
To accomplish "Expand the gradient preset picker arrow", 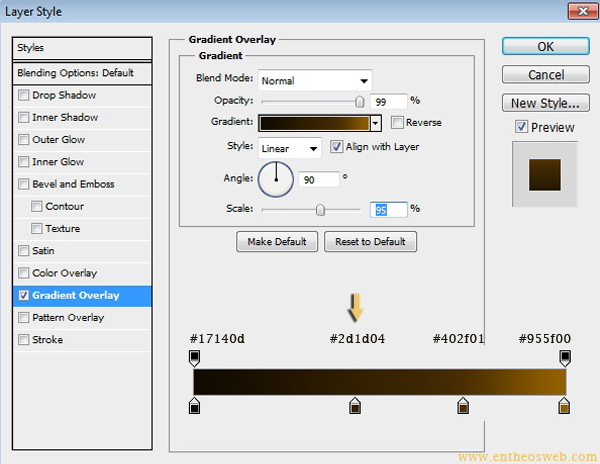I will (x=376, y=123).
